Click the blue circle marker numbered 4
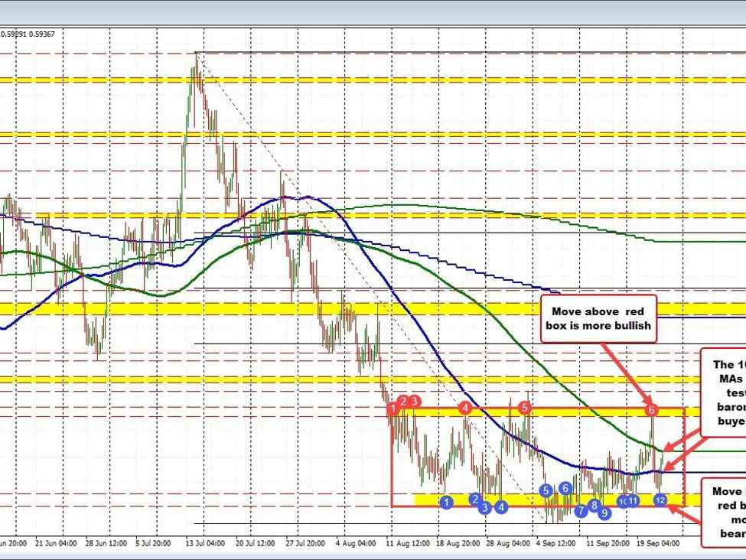This screenshot has width=746, height=560. pyautogui.click(x=501, y=506)
